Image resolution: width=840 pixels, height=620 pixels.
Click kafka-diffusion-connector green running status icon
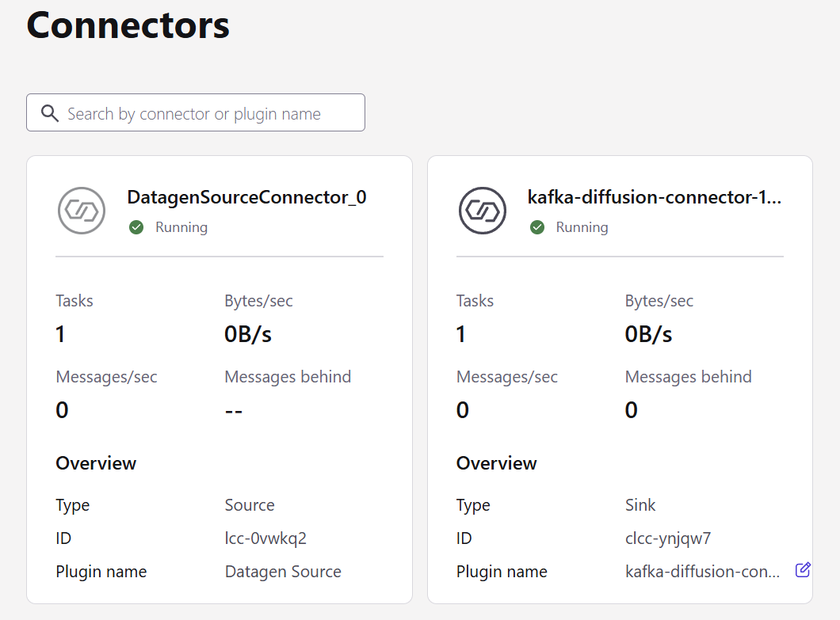point(537,227)
